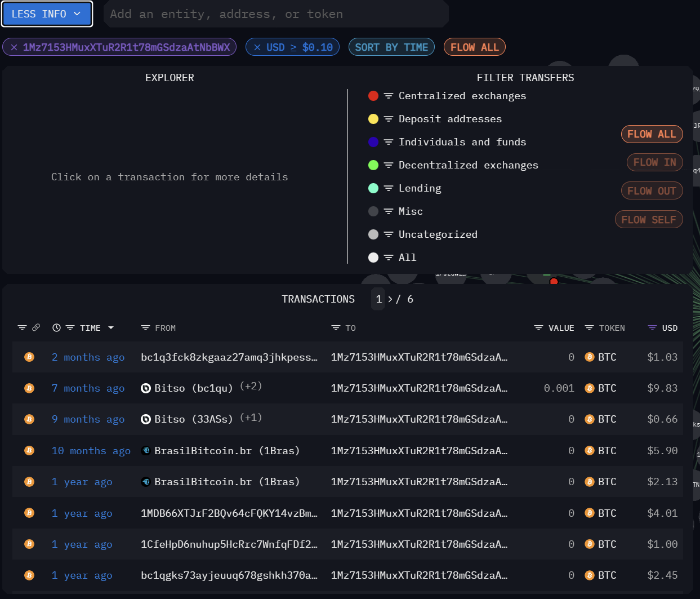
Task: Click BTC token icon in $4.01 row
Action: point(590,513)
